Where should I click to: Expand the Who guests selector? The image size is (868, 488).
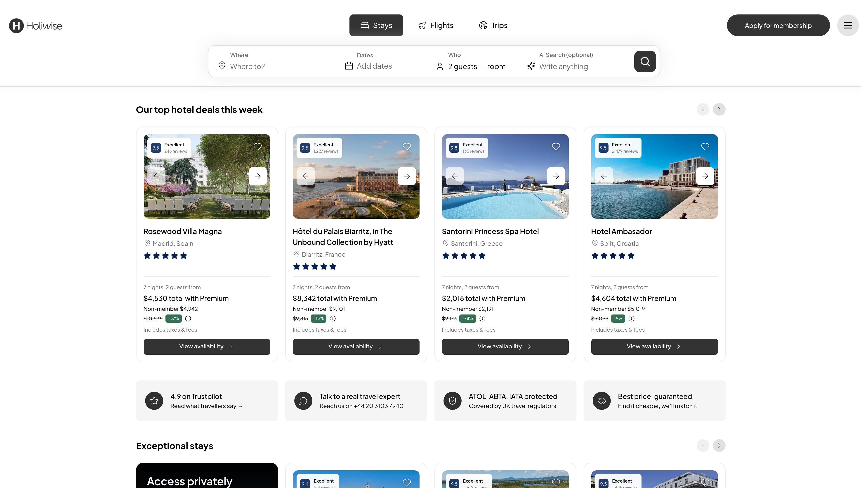471,61
